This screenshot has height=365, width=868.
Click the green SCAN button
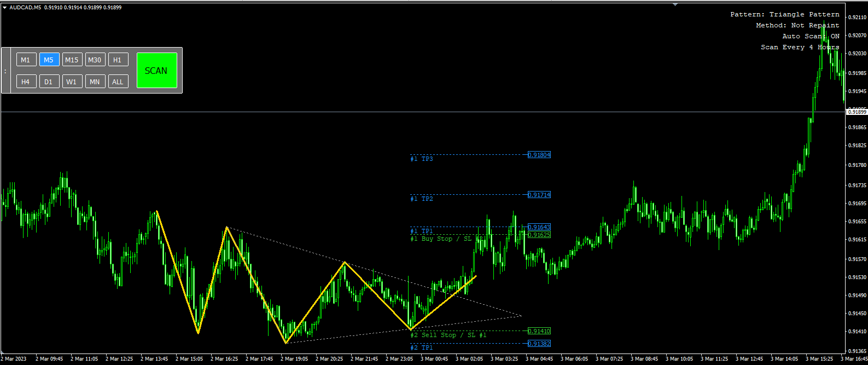click(157, 70)
